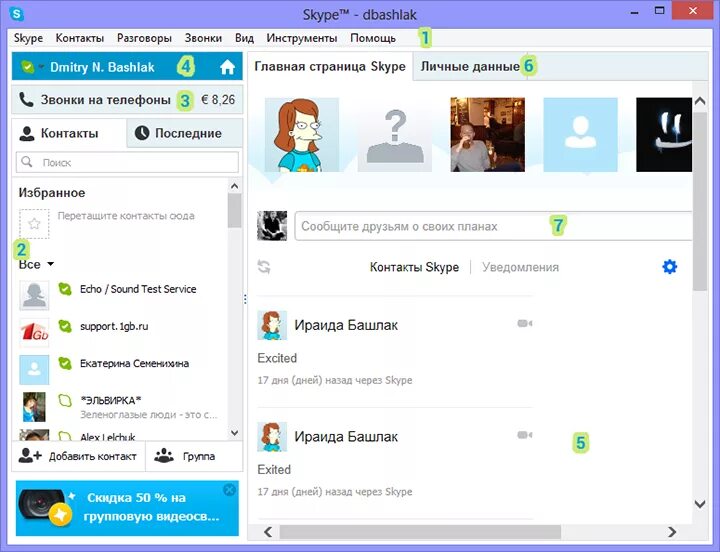Click the black smiley face avatar
The width and height of the screenshot is (720, 552).
[x=664, y=135]
